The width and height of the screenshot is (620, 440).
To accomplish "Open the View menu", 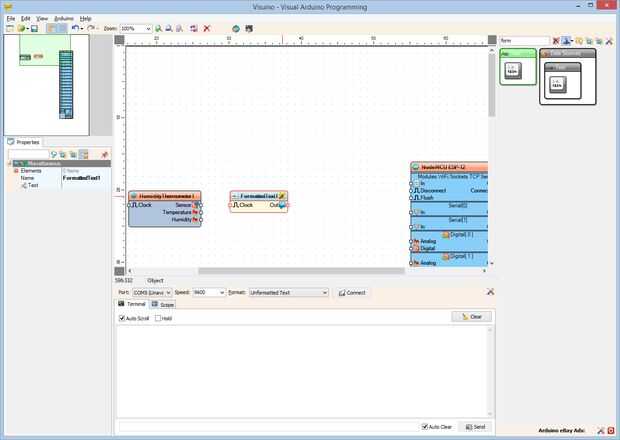I will point(42,19).
